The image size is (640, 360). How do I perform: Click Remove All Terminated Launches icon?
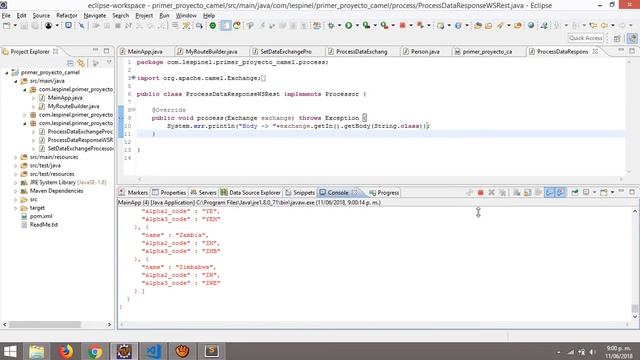[502, 193]
